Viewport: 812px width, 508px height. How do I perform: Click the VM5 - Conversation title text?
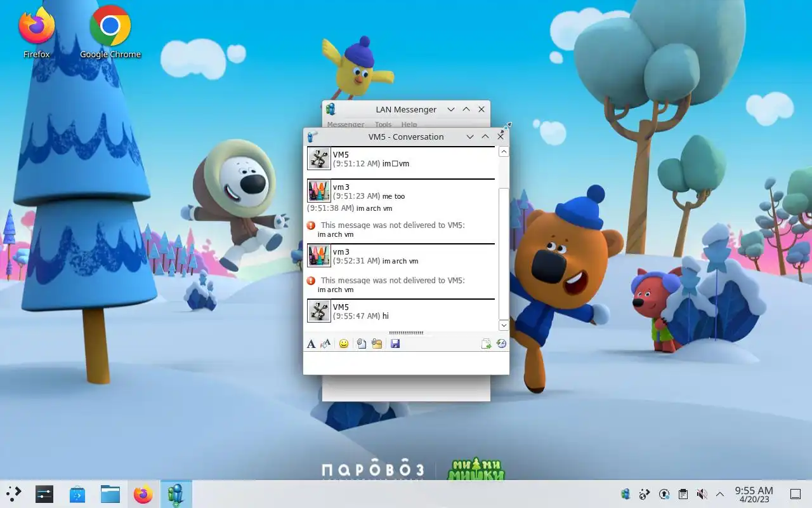(406, 137)
